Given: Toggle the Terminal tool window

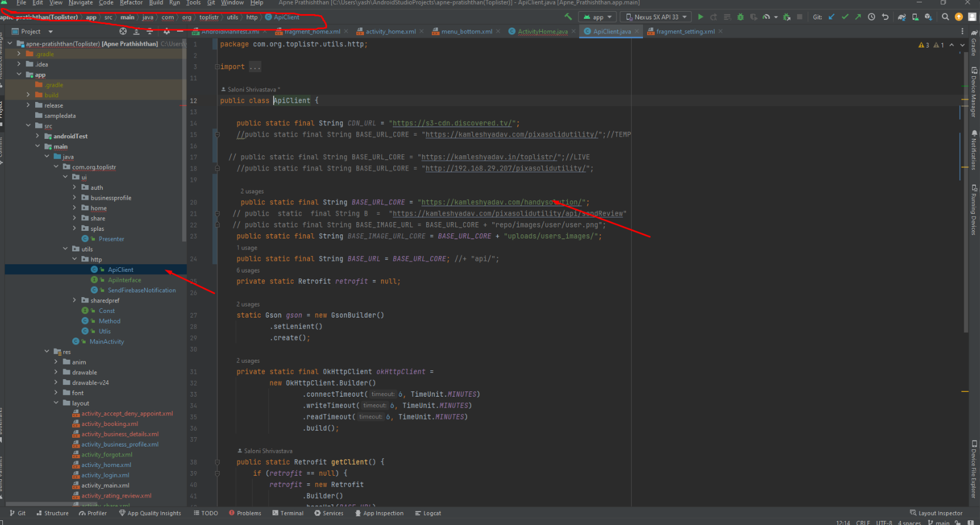Looking at the screenshot, I should [x=288, y=513].
